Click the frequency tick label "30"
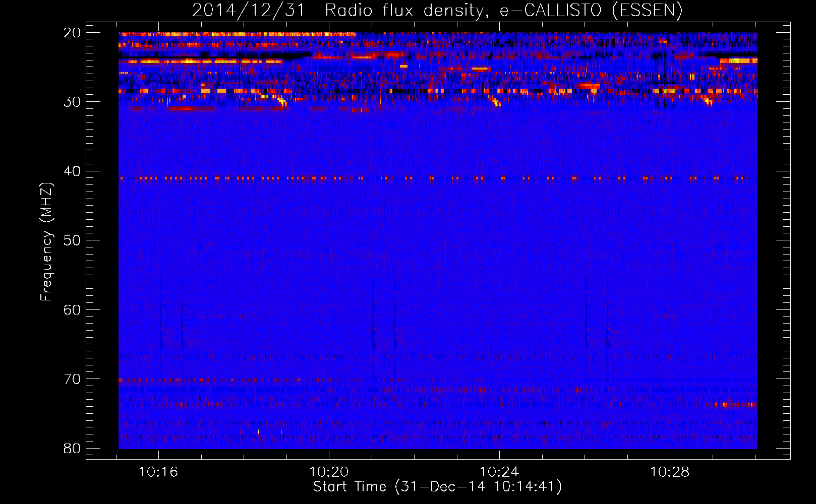Image resolution: width=816 pixels, height=504 pixels. click(x=72, y=102)
